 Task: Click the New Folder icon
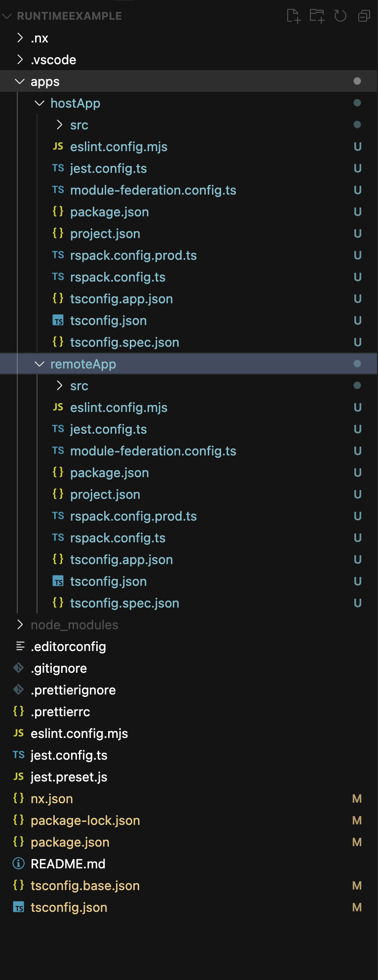(x=317, y=16)
